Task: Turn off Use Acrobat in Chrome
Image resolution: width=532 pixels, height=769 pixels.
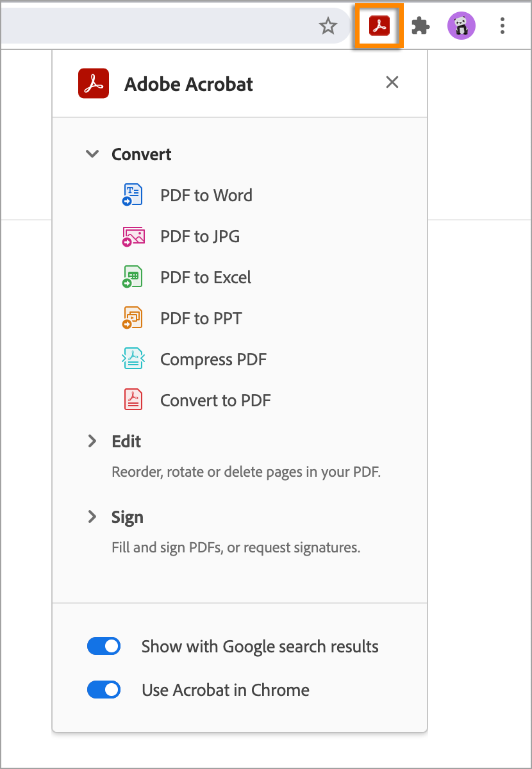Action: (x=104, y=690)
